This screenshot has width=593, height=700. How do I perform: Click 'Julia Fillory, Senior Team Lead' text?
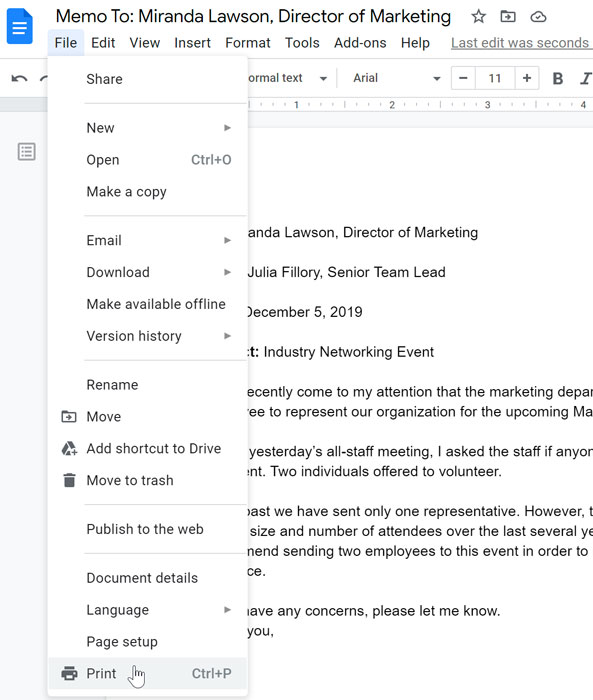(347, 272)
